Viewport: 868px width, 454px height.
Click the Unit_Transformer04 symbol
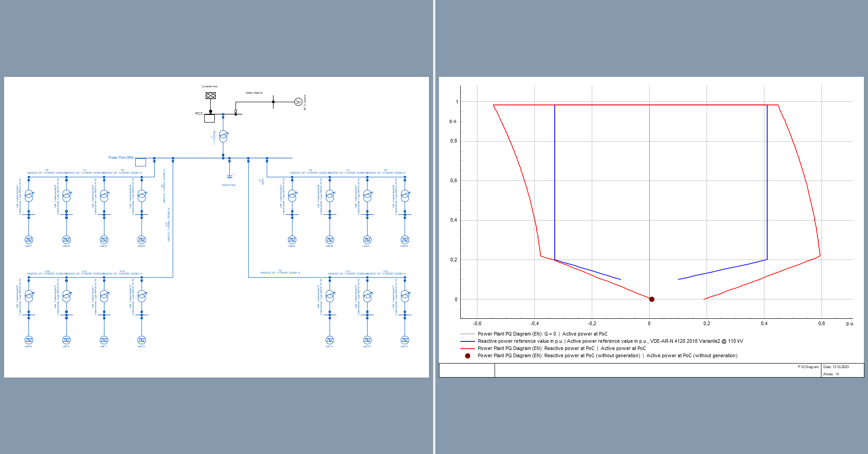142,196
